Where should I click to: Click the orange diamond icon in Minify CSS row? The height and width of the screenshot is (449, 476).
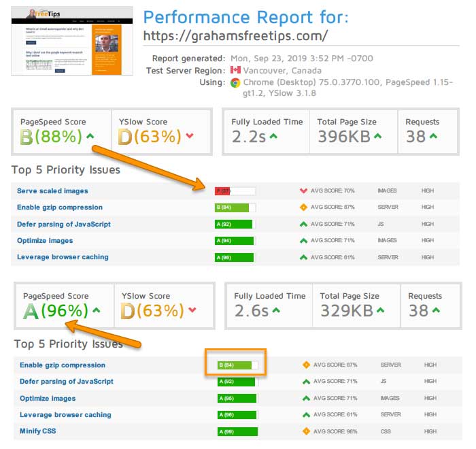coord(306,431)
